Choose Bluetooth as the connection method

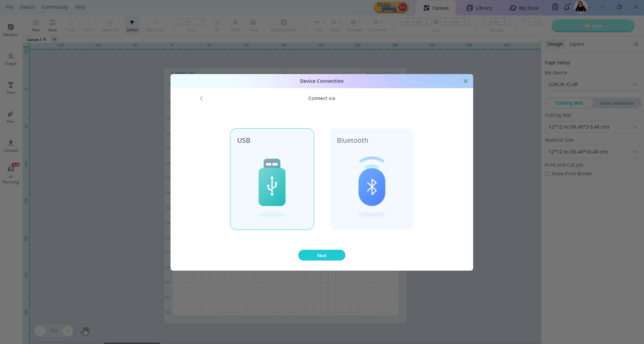[x=371, y=179]
